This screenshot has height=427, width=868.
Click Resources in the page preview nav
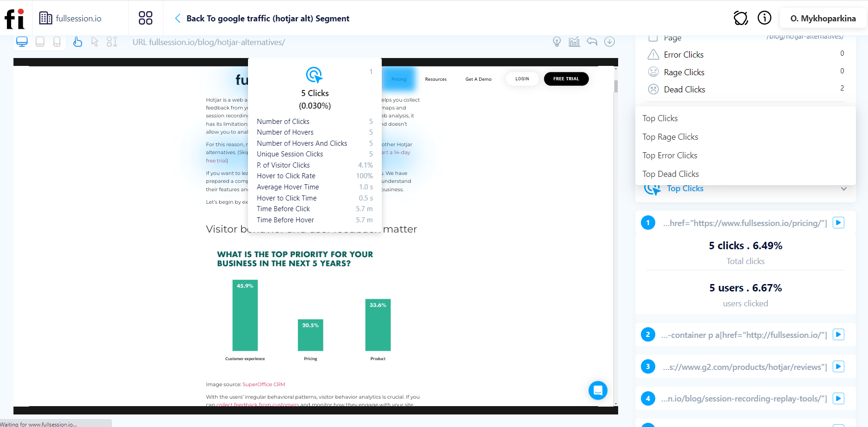(436, 79)
